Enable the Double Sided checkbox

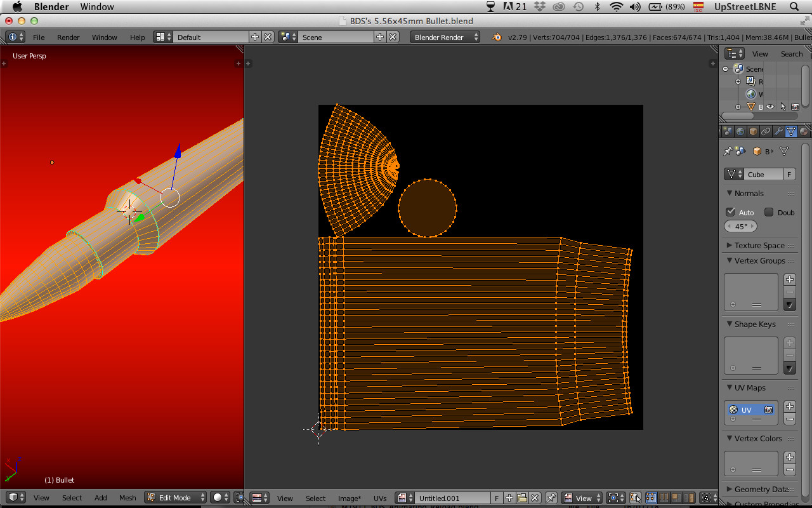point(769,212)
